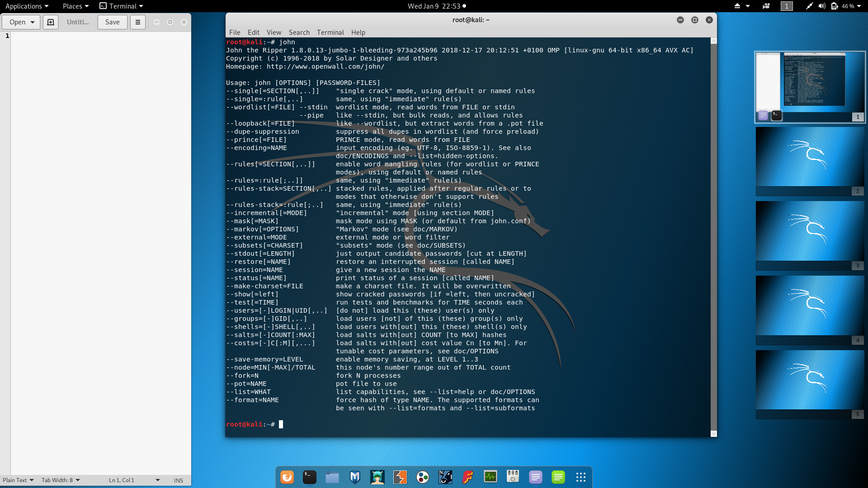Open System Monitor from the dock
Image resolution: width=868 pixels, height=488 pixels.
point(491,477)
